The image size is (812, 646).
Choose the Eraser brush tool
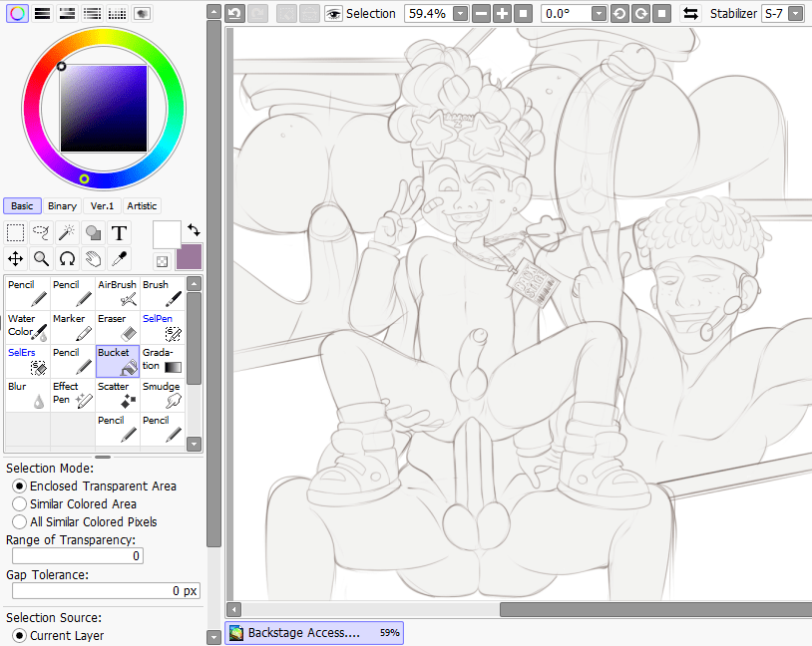click(x=118, y=327)
